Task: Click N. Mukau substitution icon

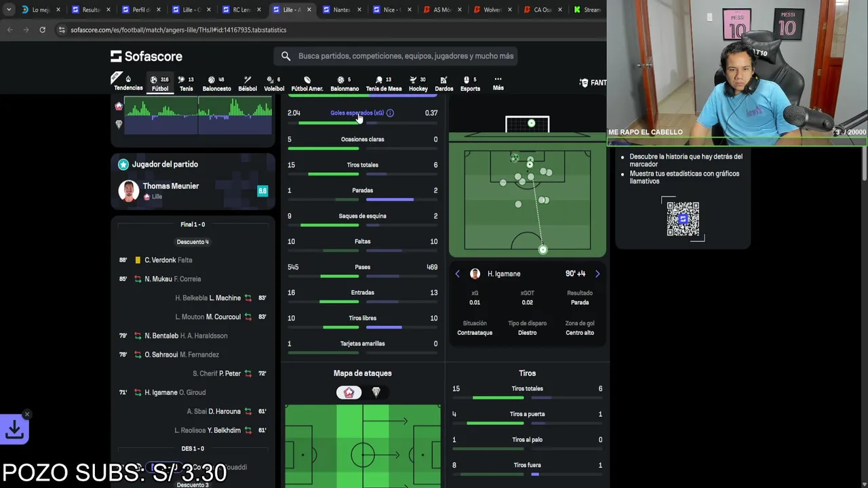Action: click(138, 279)
